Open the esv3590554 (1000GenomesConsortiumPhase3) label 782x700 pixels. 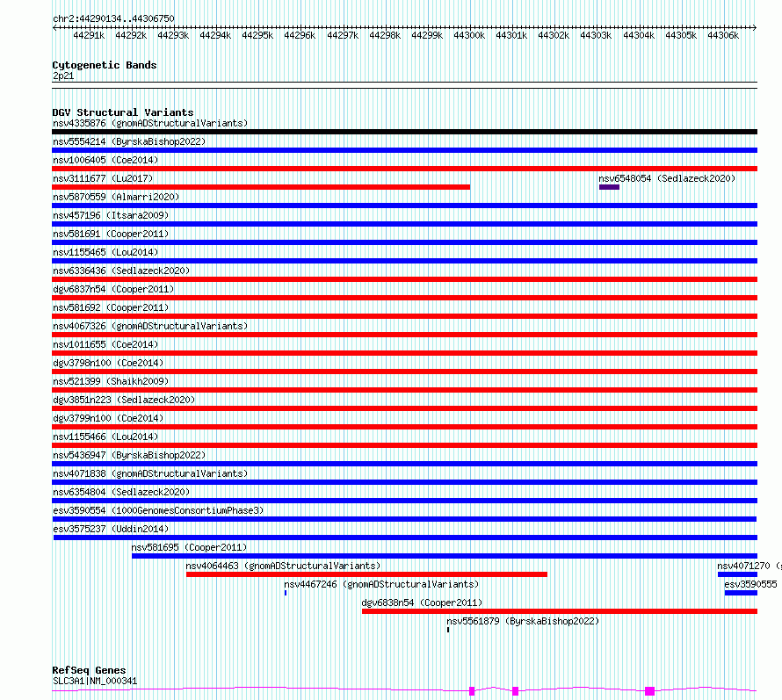[x=157, y=510]
